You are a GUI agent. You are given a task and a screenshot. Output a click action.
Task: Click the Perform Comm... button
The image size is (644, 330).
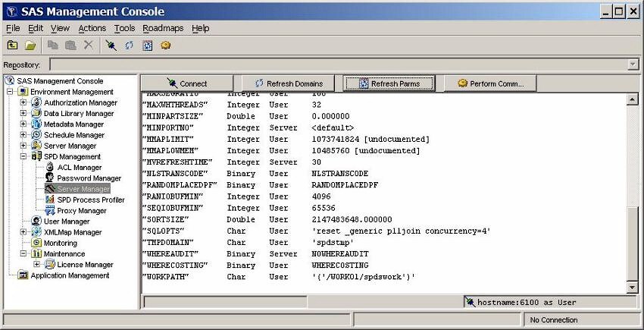[490, 83]
